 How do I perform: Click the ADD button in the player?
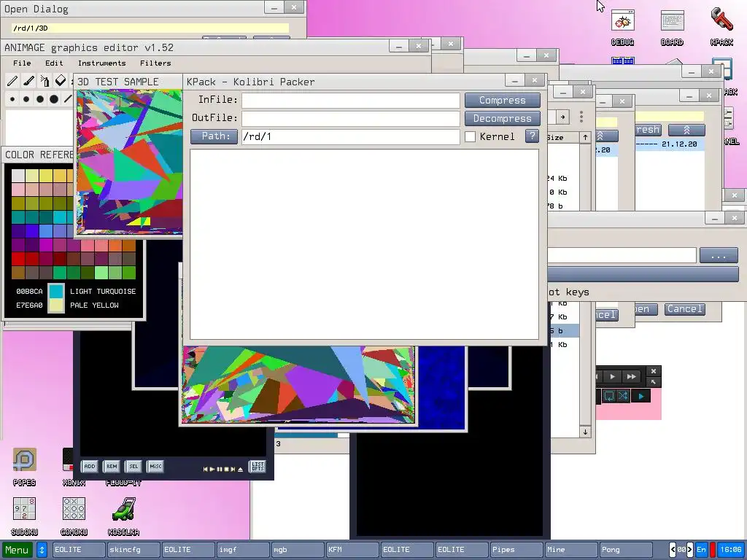point(90,466)
